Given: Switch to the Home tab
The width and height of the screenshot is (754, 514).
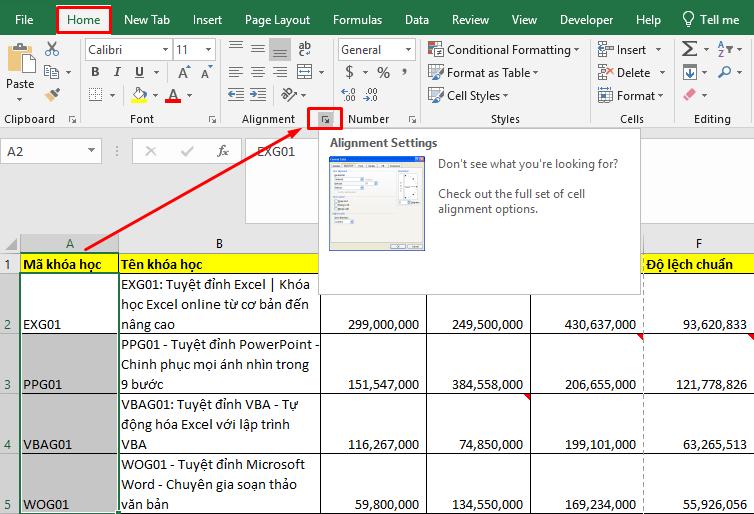Looking at the screenshot, I should (84, 20).
